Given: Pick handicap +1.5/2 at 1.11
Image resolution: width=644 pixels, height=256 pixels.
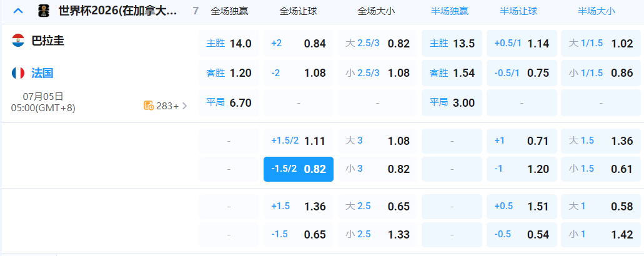Looking at the screenshot, I should [x=299, y=141].
